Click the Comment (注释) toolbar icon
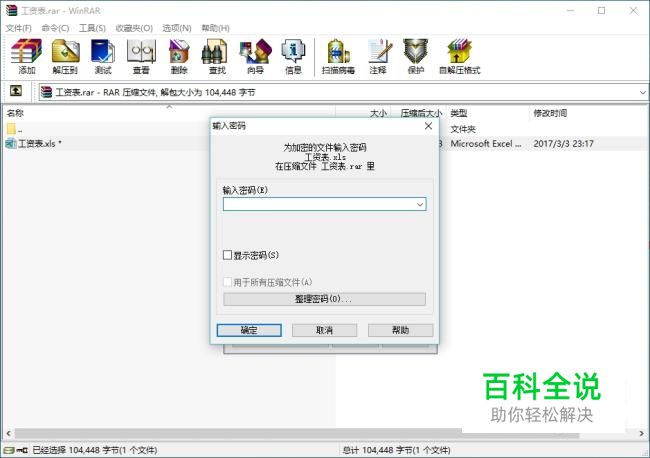650x458 pixels. [x=378, y=57]
